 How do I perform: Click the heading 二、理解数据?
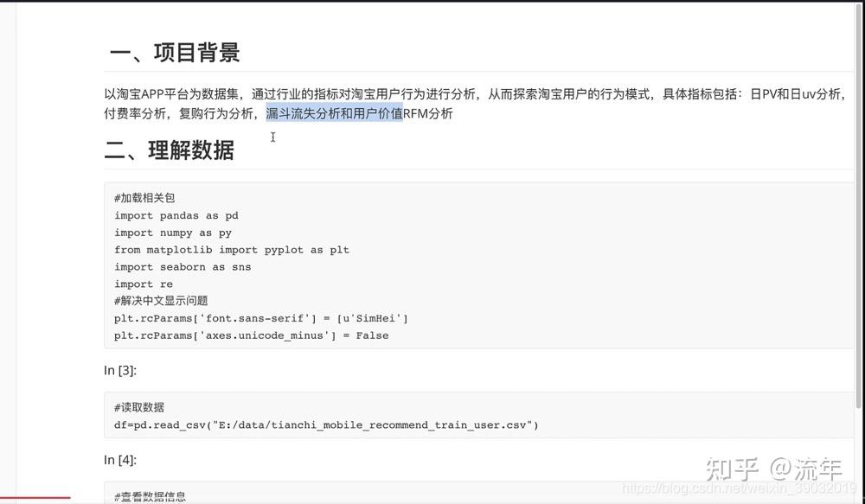(169, 150)
